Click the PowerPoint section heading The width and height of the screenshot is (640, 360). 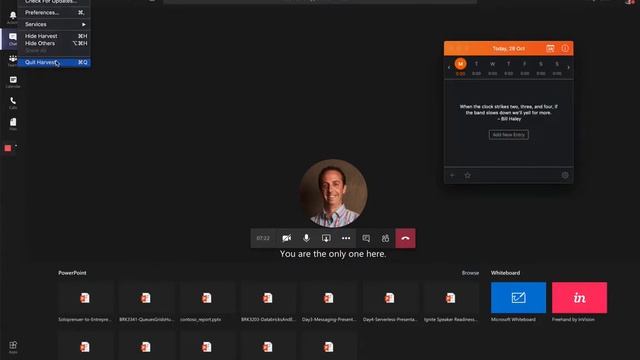point(72,273)
